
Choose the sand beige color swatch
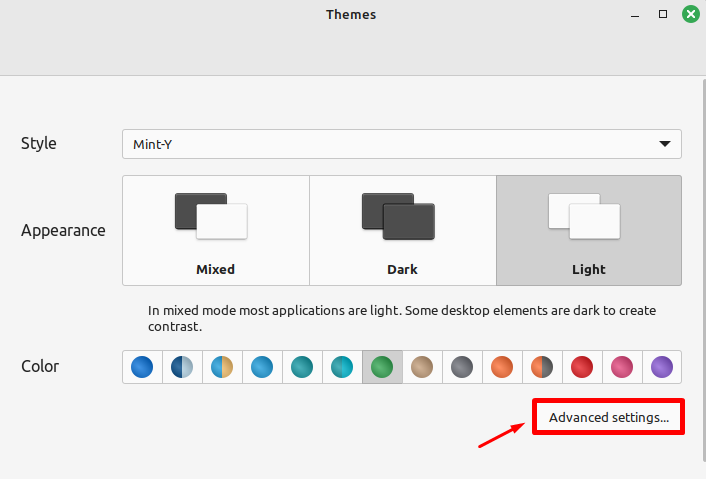tap(422, 367)
